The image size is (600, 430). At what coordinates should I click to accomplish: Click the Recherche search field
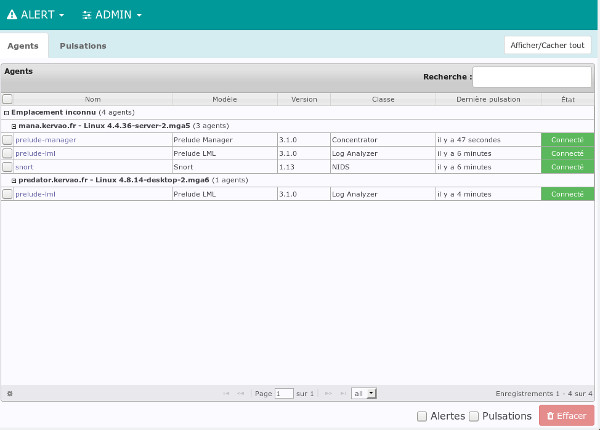(x=528, y=77)
